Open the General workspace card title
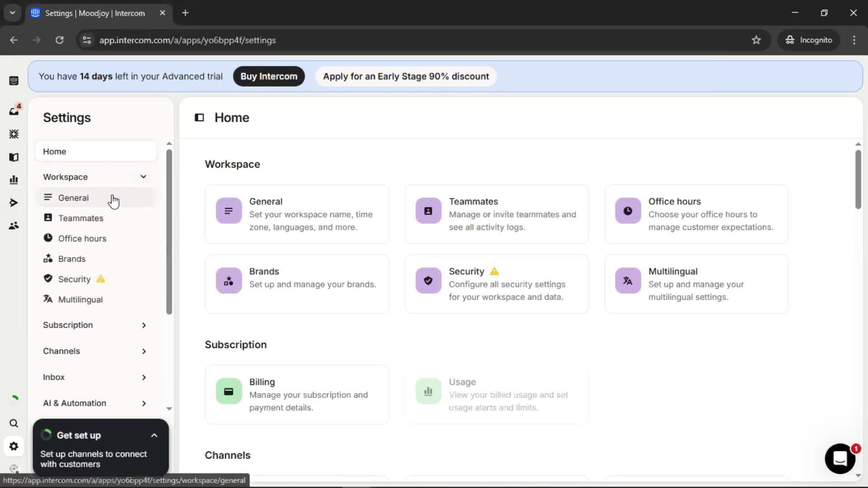The image size is (868, 488). (266, 202)
